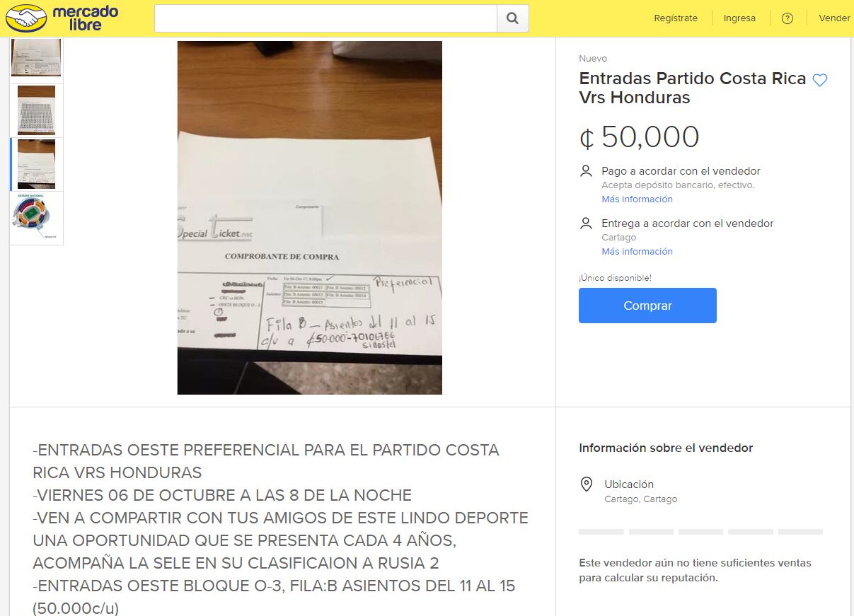Viewport: 854px width, 616px height.
Task: Click the magnifying glass search button
Action: (513, 18)
